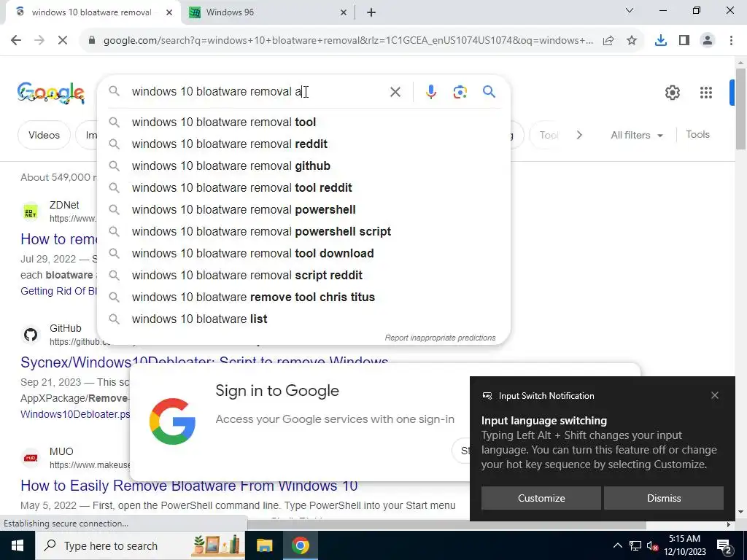Image resolution: width=747 pixels, height=560 pixels.
Task: Show hidden system tray icons
Action: pyautogui.click(x=617, y=545)
